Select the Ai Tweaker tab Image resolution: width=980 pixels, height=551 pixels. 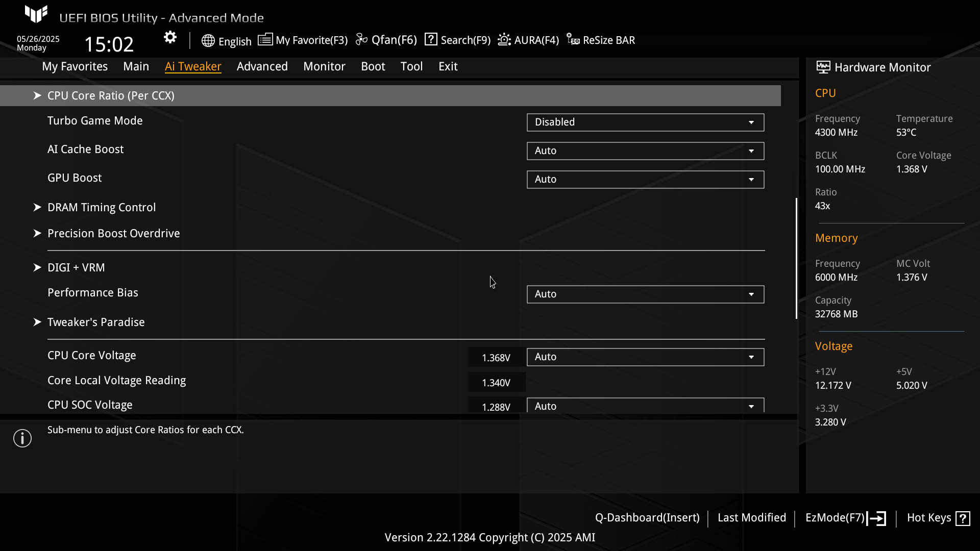tap(193, 66)
